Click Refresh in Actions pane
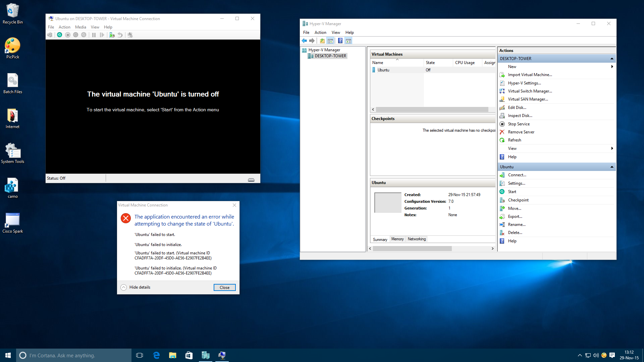 pyautogui.click(x=514, y=140)
